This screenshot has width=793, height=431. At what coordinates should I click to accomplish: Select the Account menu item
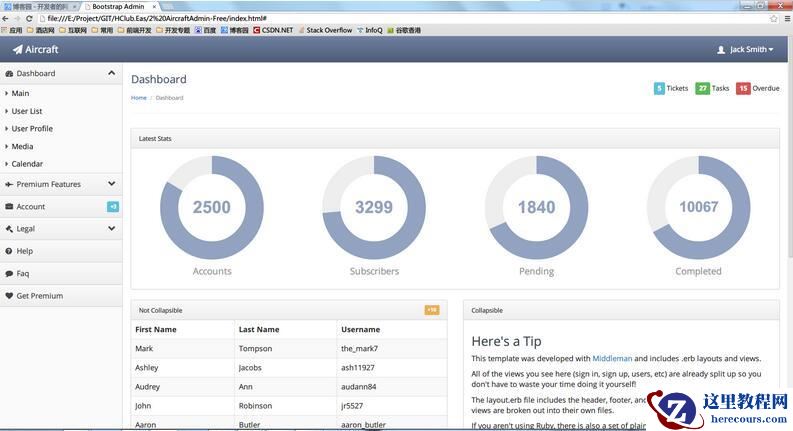61,206
